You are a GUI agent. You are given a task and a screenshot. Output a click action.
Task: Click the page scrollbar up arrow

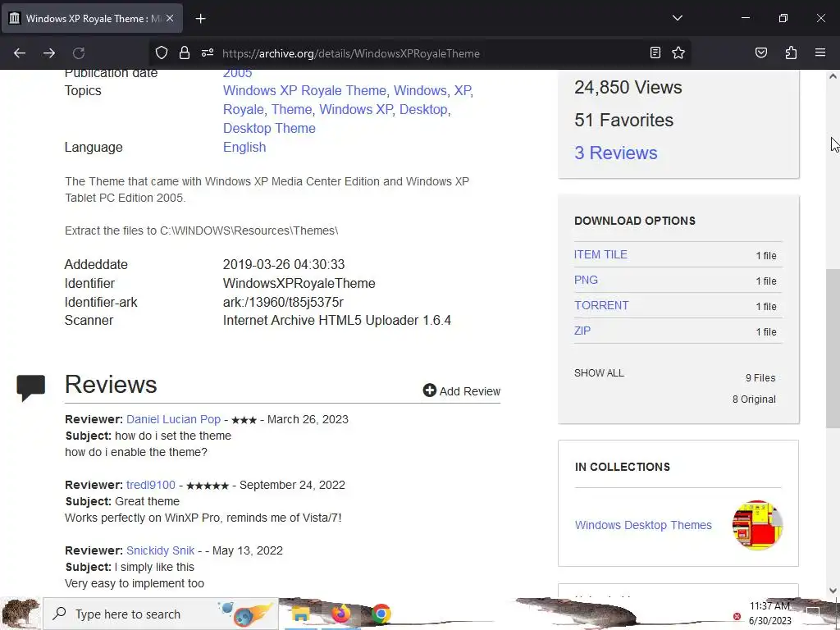click(x=833, y=76)
